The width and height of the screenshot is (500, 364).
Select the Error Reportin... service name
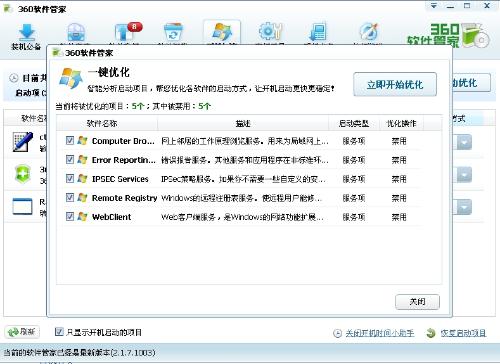click(x=124, y=160)
